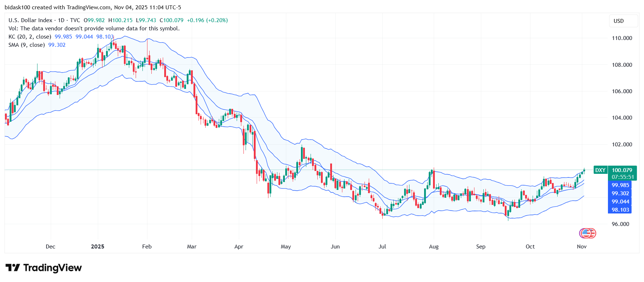
Task: Click the 2025 label on time axis
Action: click(x=97, y=247)
